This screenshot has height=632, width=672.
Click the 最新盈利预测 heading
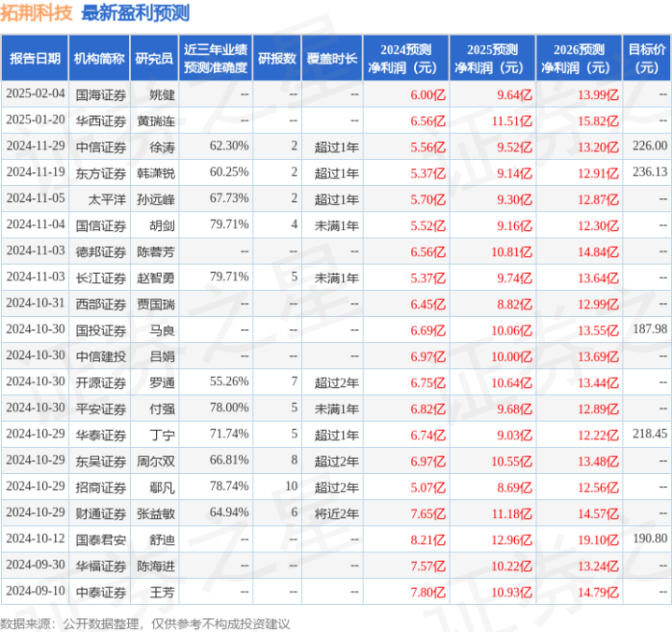coord(135,13)
